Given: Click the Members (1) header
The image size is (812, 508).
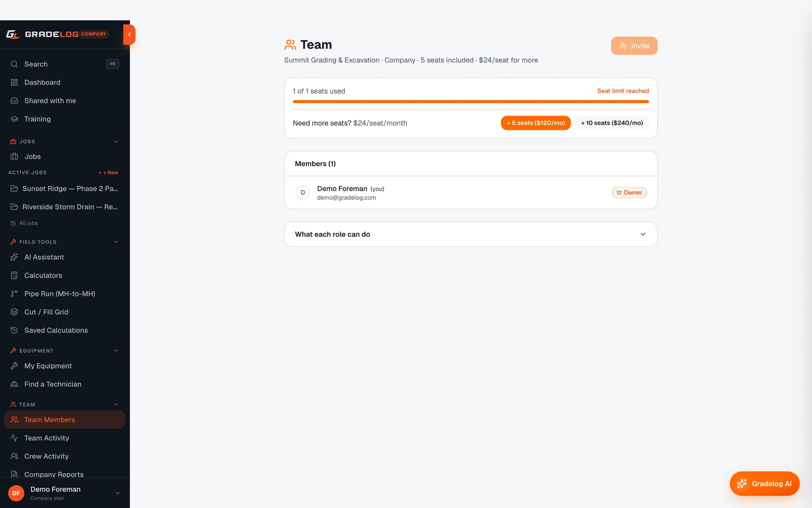Looking at the screenshot, I should coord(315,164).
